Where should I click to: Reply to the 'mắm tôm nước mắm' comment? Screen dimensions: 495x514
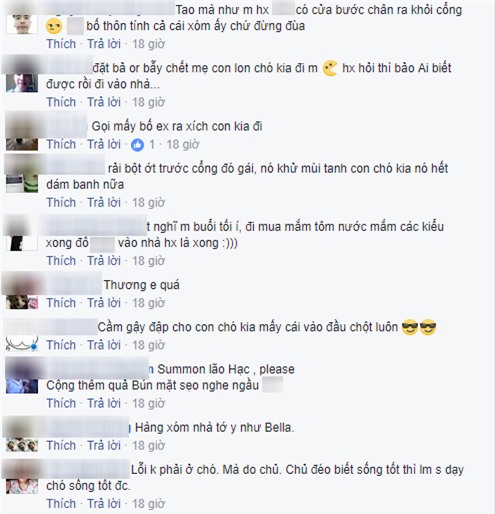pyautogui.click(x=104, y=261)
